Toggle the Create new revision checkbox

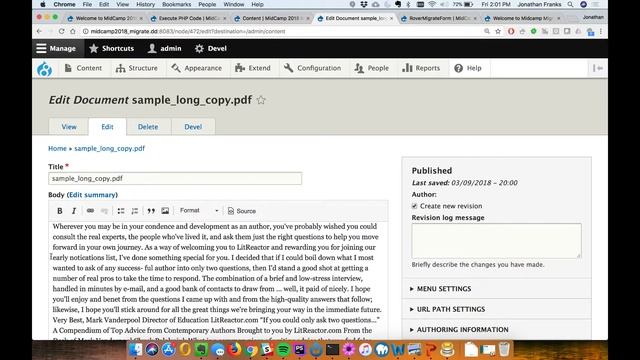click(414, 206)
